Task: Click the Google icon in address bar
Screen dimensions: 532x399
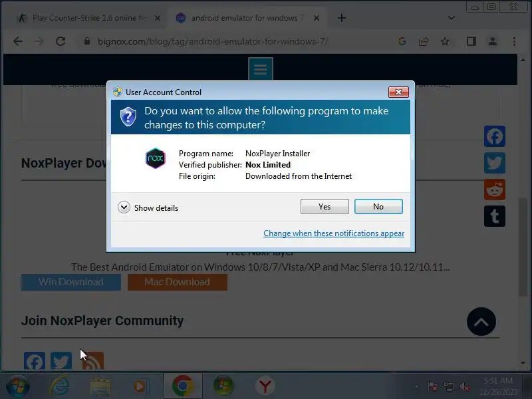Action: coord(402,41)
